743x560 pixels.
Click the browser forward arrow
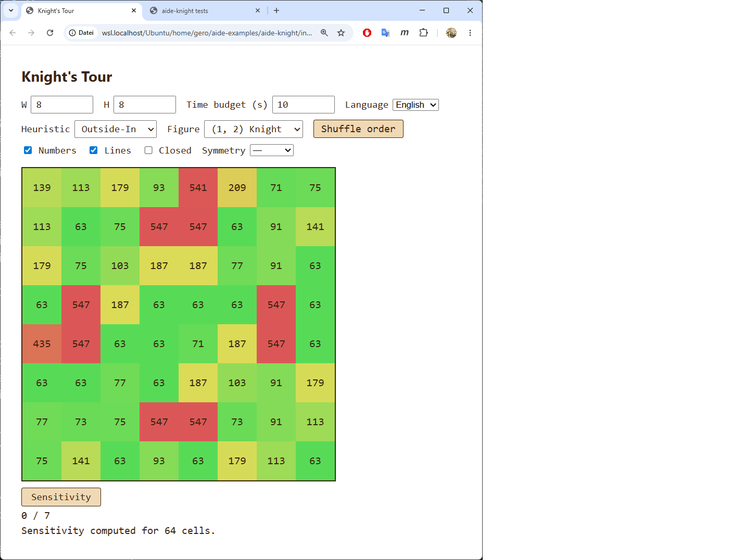(x=31, y=33)
